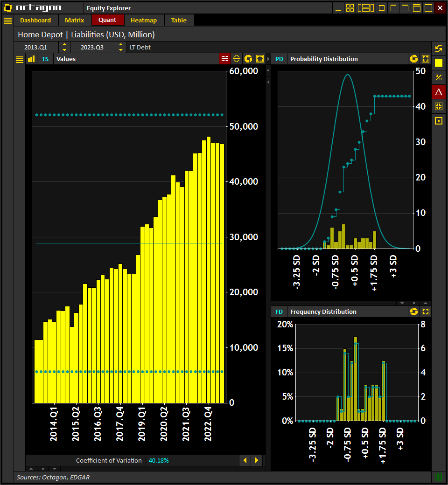This screenshot has width=448, height=485.
Task: Toggle the PD label on Probability Distribution panel
Action: click(279, 59)
